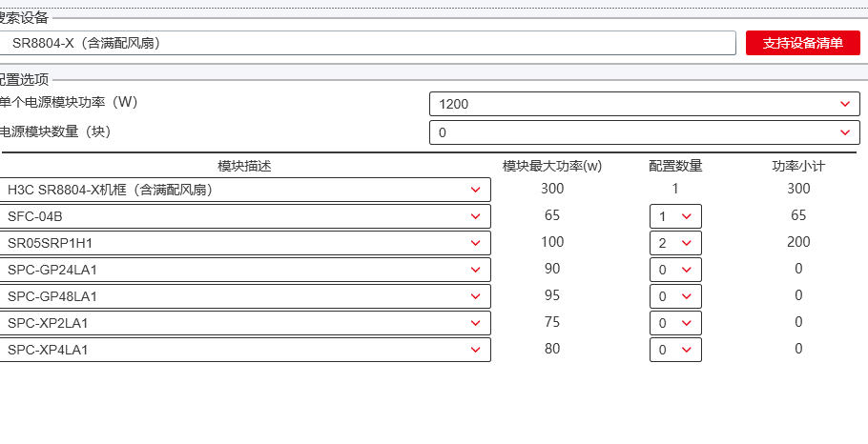
Task: Change quantity selector for SFC-04B
Action: (x=675, y=216)
